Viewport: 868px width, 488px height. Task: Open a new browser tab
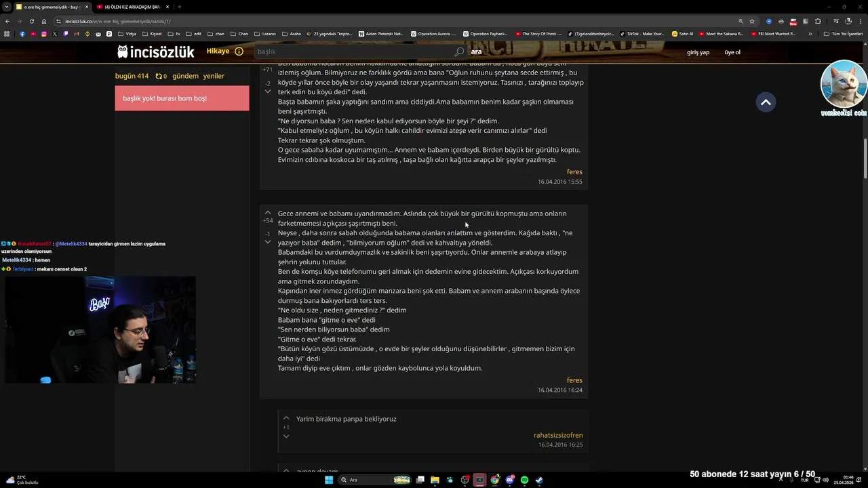click(x=179, y=7)
